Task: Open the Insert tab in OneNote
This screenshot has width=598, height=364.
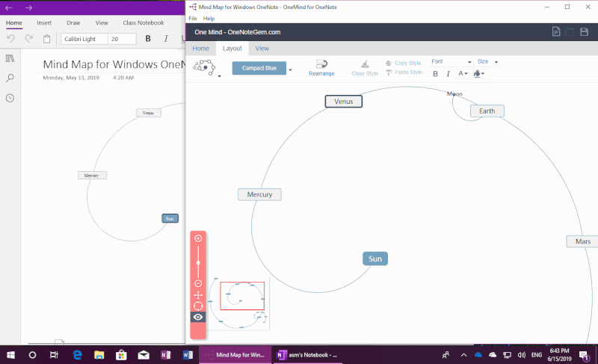Action: (44, 23)
